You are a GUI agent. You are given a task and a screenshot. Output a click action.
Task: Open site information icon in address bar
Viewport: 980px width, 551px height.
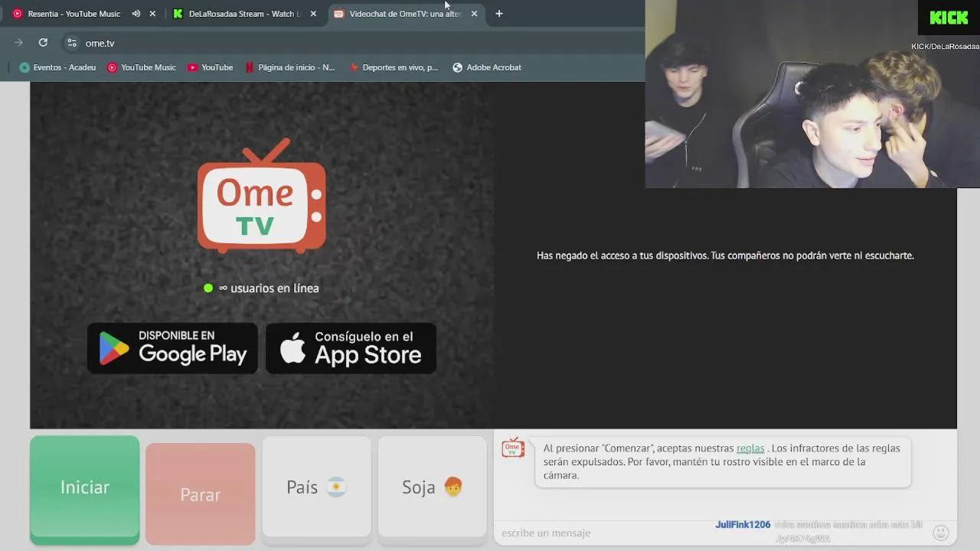coord(72,43)
